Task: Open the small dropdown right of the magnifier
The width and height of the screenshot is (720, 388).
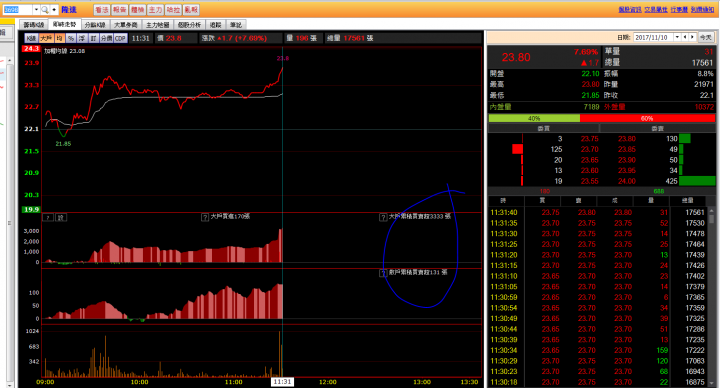Action: click(54, 10)
